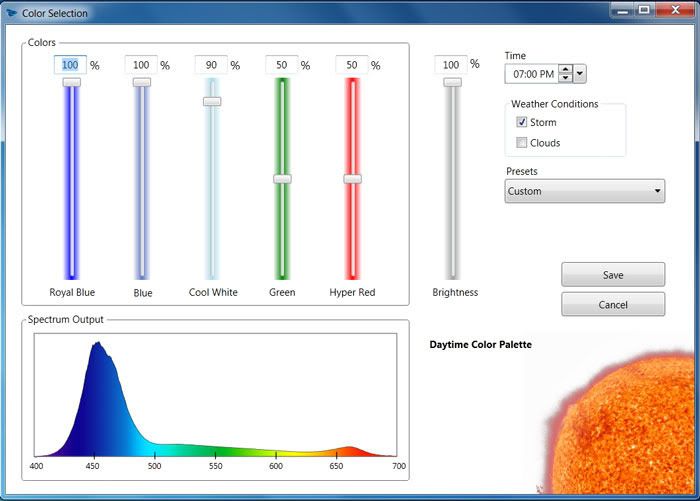Click the Brightness slider handle
700x501 pixels.
(453, 82)
